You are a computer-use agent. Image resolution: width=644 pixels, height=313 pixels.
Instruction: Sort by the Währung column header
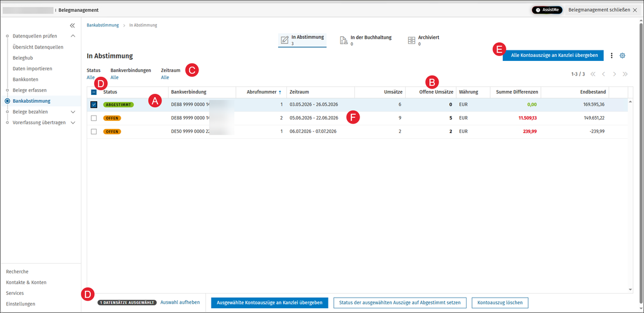(468, 92)
